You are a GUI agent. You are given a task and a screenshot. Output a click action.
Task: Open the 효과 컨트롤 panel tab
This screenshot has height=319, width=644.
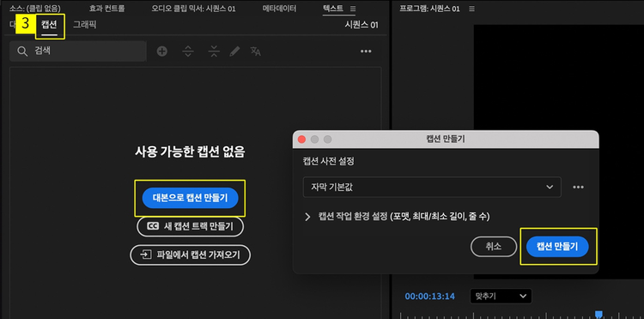pyautogui.click(x=106, y=9)
